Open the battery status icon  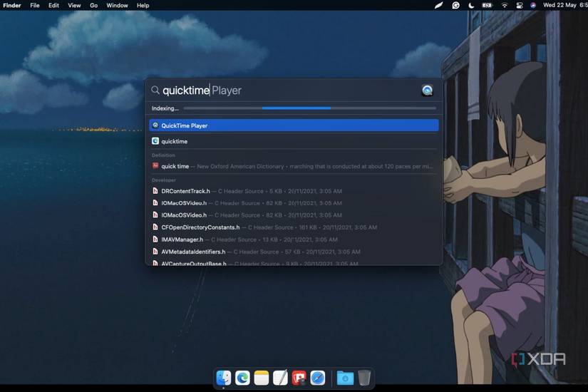pos(487,5)
